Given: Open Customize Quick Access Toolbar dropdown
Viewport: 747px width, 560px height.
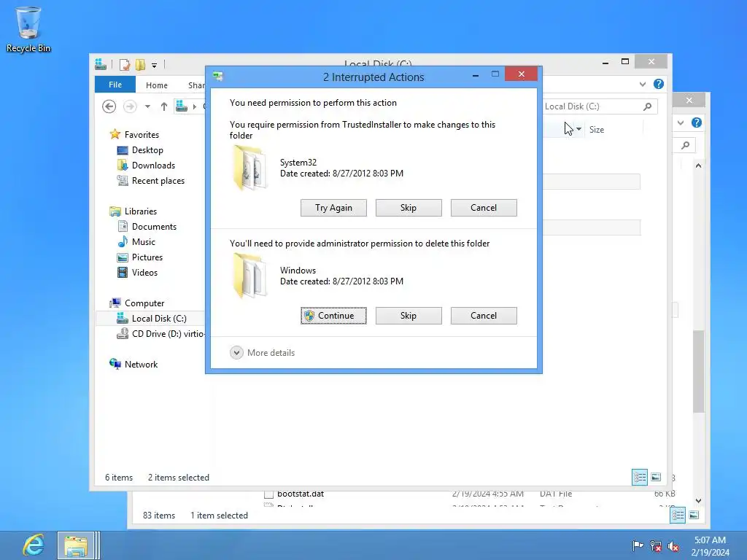Looking at the screenshot, I should click(155, 65).
